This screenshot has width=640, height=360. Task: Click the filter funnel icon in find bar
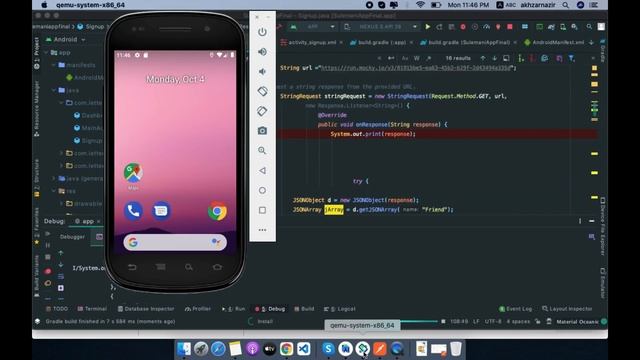(572, 58)
